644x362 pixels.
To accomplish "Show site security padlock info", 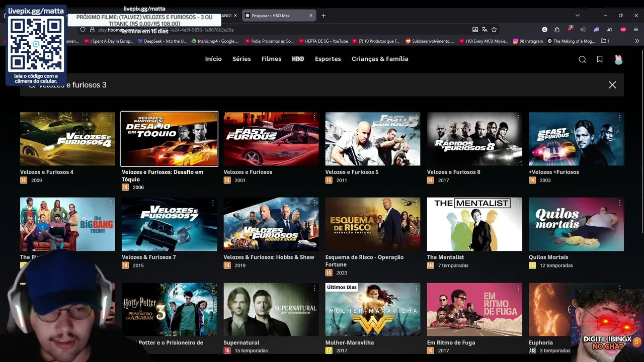I will click(x=92, y=30).
